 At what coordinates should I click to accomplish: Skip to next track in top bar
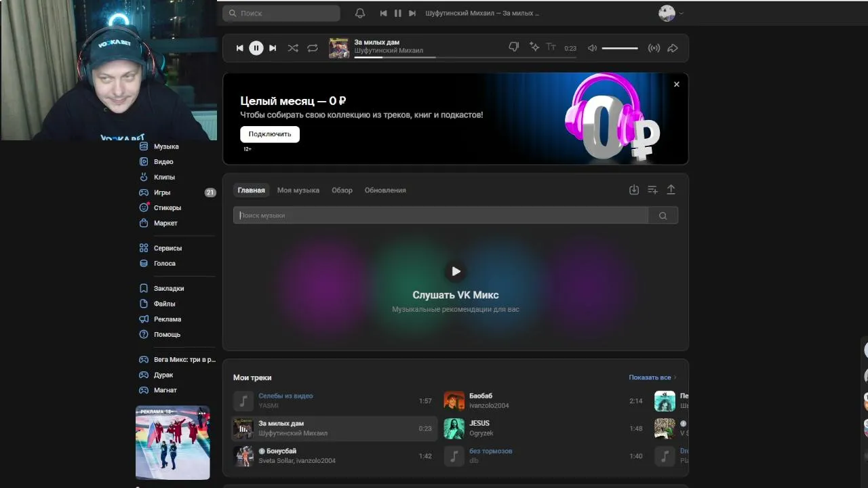(412, 13)
